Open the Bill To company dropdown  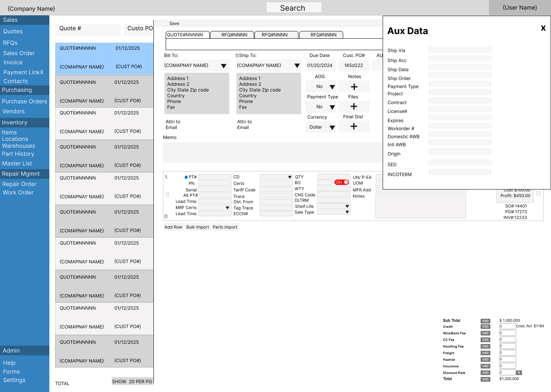[224, 66]
